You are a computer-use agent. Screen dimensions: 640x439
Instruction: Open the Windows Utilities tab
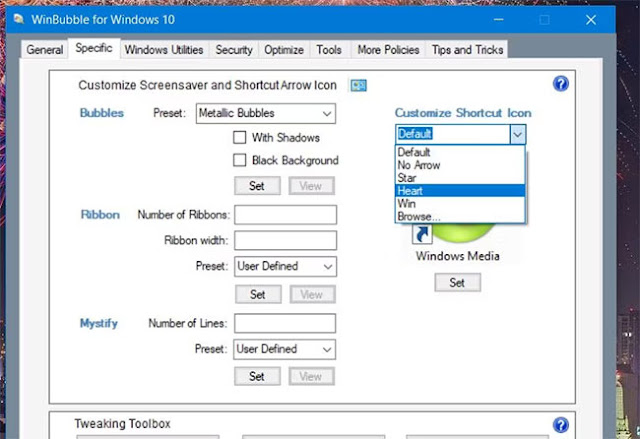pyautogui.click(x=164, y=50)
